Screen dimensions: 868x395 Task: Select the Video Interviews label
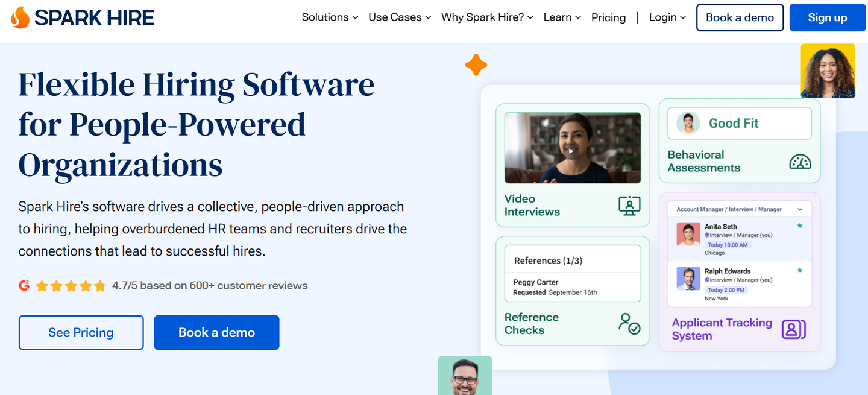point(532,205)
